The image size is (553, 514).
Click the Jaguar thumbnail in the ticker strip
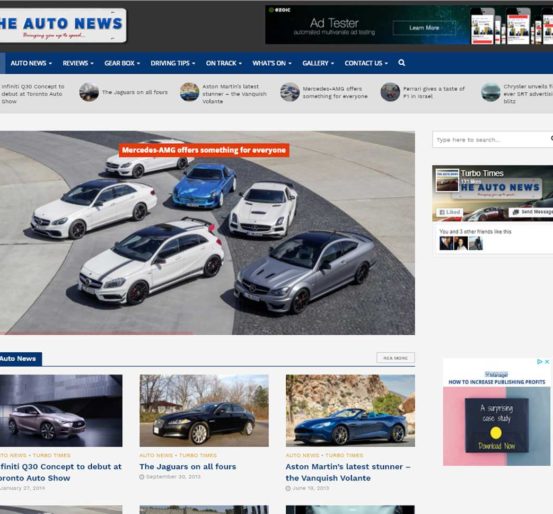point(89,92)
